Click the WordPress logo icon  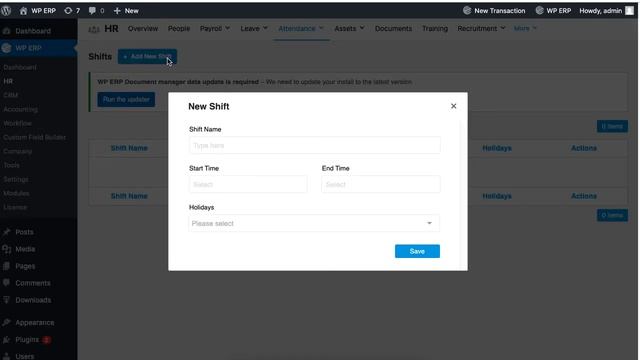(x=6, y=11)
